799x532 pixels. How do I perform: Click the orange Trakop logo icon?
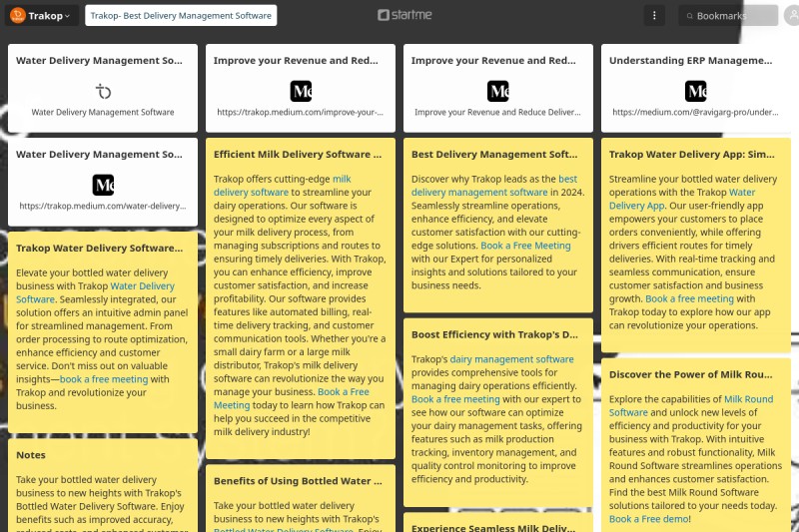pos(18,16)
